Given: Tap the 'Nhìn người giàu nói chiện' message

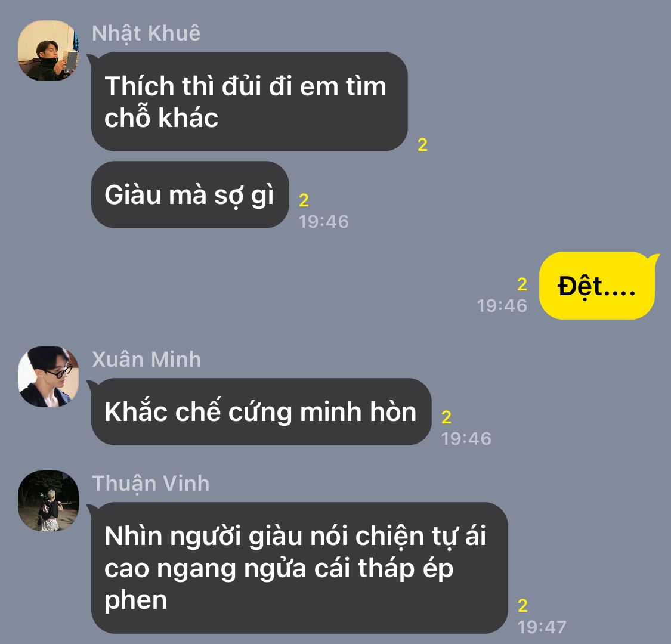Looking at the screenshot, I should [299, 568].
